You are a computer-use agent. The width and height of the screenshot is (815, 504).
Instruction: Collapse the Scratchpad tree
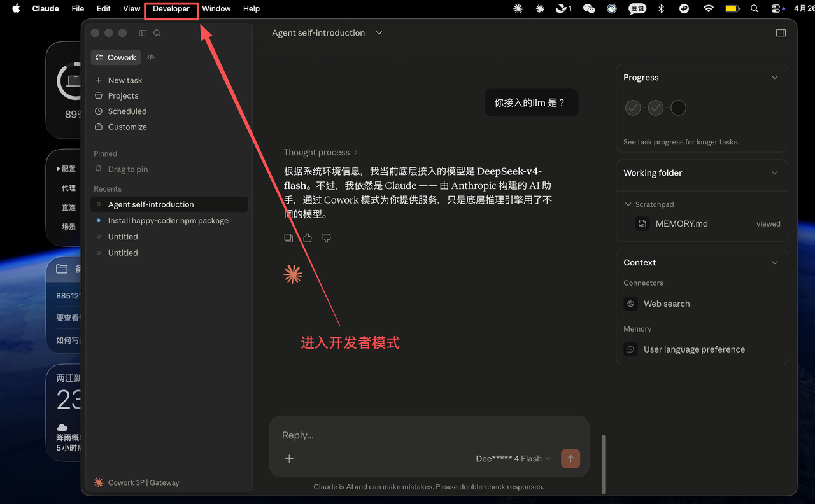point(628,204)
